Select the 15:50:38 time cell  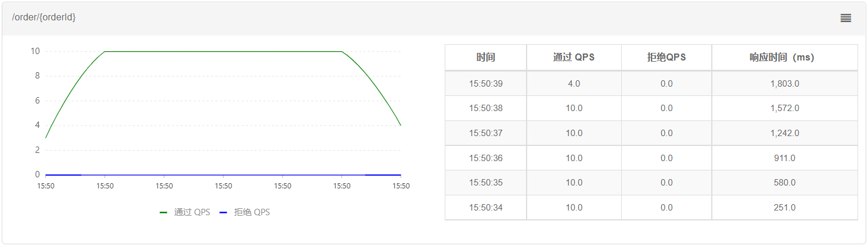pyautogui.click(x=485, y=108)
